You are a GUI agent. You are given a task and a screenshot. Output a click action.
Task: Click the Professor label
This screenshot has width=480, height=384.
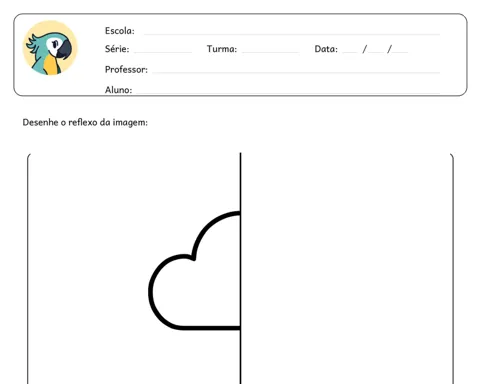(126, 69)
